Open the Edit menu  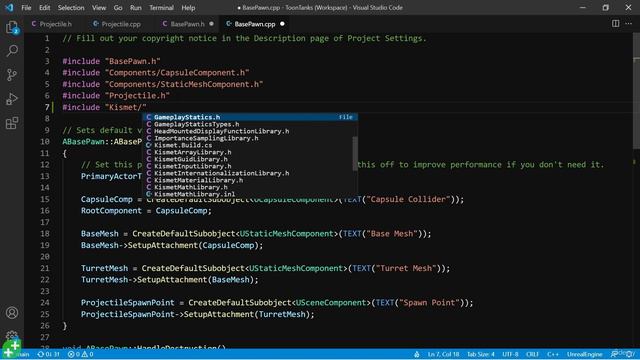tap(44, 7)
